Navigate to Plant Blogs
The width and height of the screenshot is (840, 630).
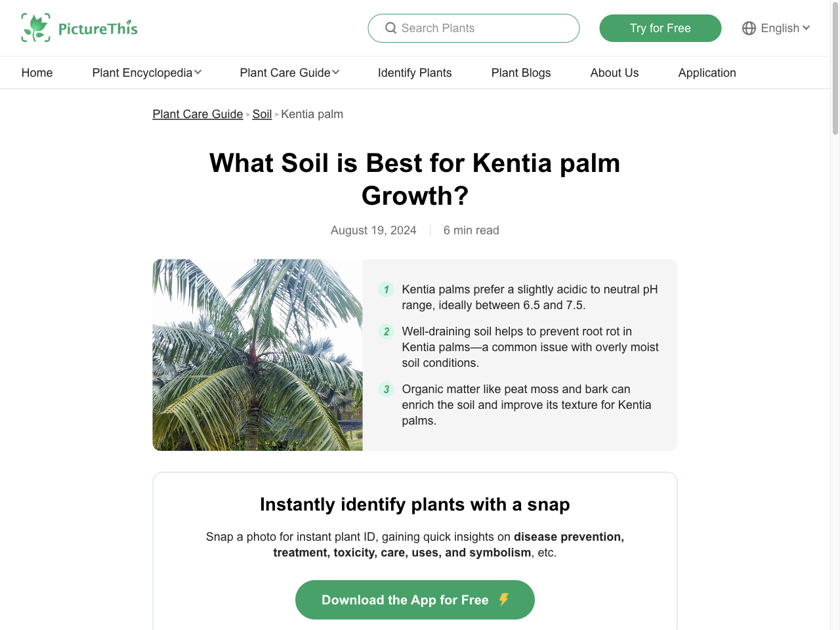[x=521, y=73]
